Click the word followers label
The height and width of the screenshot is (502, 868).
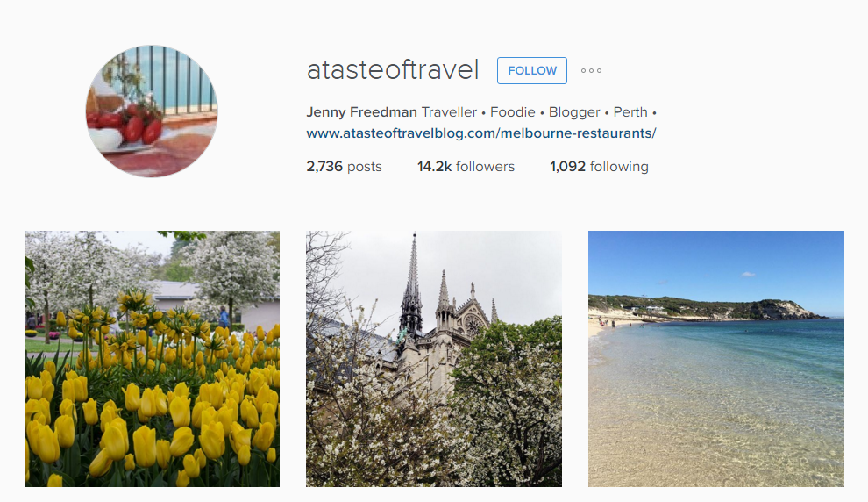click(485, 166)
